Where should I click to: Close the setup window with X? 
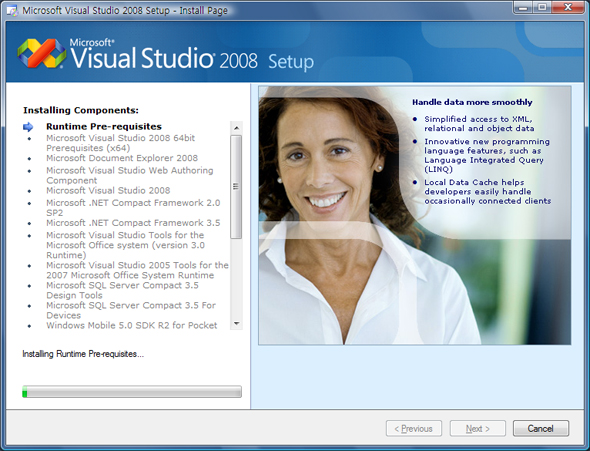coord(568,8)
